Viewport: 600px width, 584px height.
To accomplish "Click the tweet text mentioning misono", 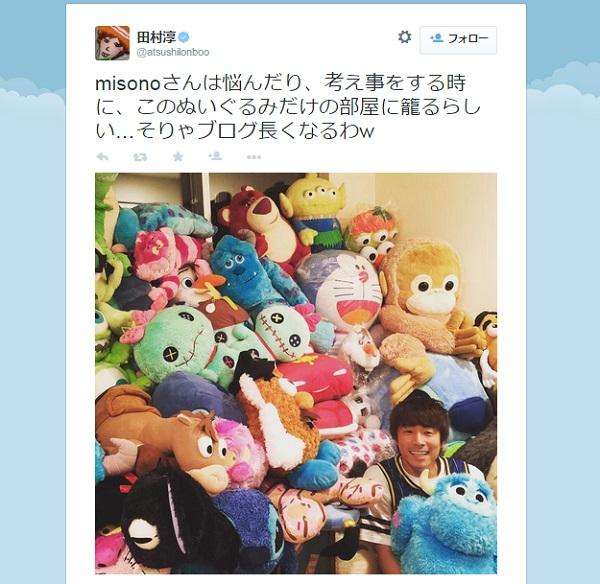I will click(287, 107).
